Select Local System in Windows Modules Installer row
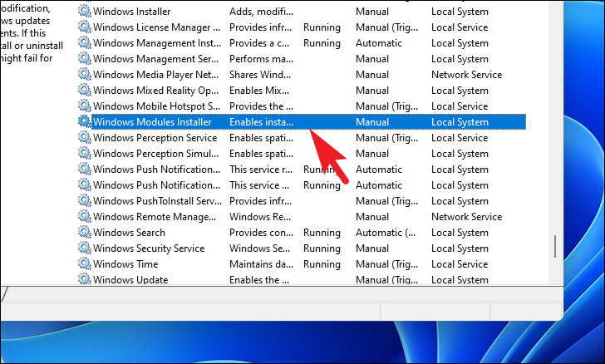Viewport: 605px width, 364px height. coord(460,122)
